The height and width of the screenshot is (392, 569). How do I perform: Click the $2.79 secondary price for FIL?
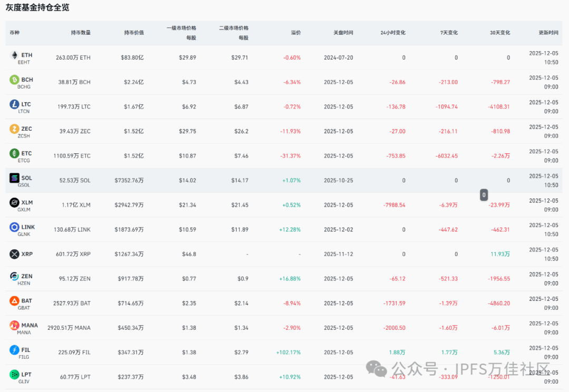[241, 352]
